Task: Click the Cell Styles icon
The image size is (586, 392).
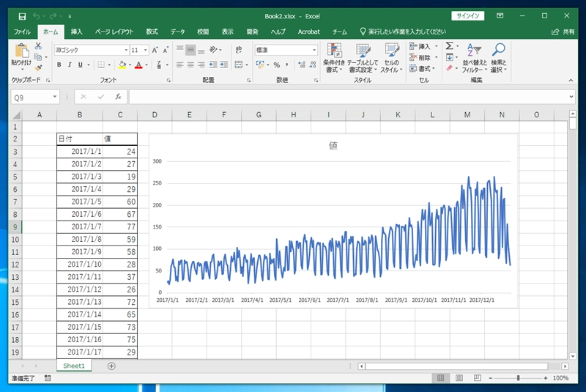Action: (392, 50)
